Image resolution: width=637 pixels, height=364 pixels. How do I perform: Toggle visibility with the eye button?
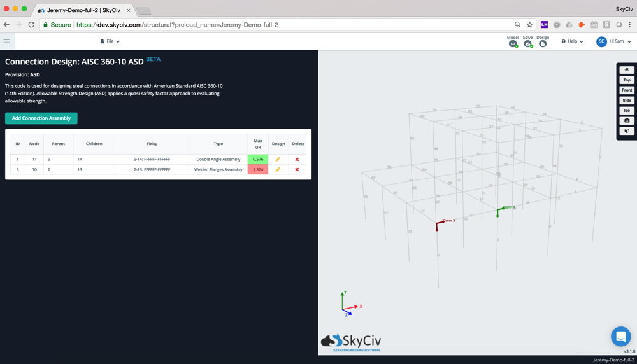coord(627,70)
